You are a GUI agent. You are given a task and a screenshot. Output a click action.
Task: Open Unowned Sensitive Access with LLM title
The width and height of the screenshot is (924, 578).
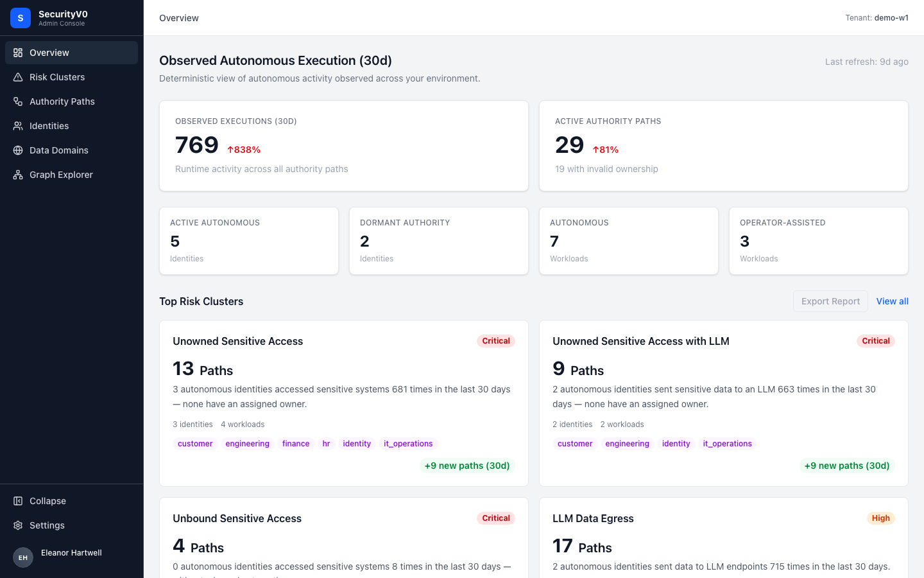click(641, 341)
